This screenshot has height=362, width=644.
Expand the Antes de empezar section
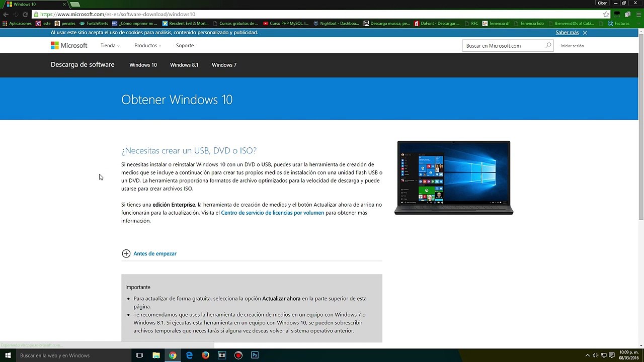[x=155, y=253]
